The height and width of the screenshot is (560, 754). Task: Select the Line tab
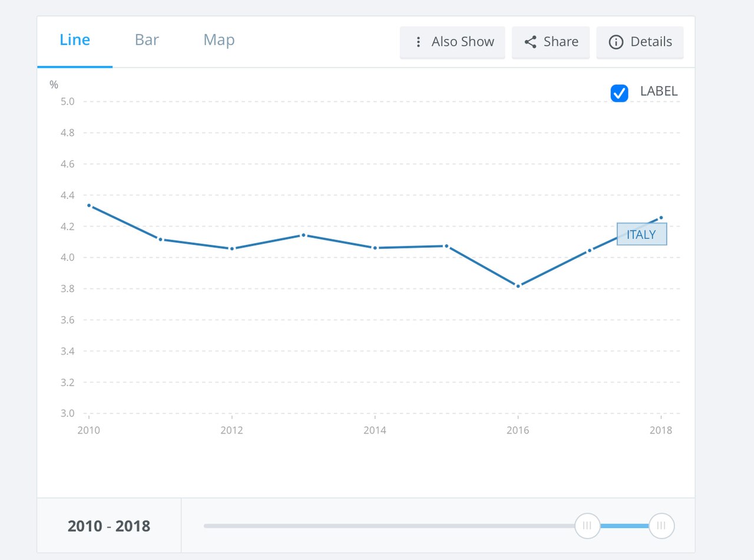pos(75,40)
